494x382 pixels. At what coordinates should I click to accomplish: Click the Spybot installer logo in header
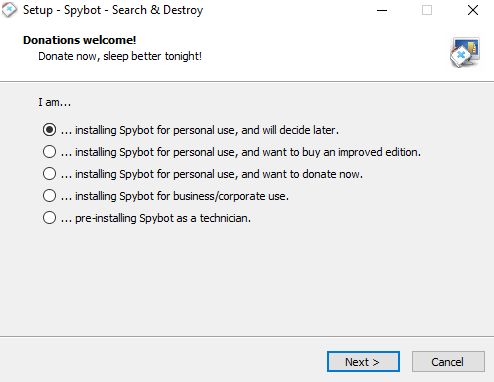click(465, 52)
